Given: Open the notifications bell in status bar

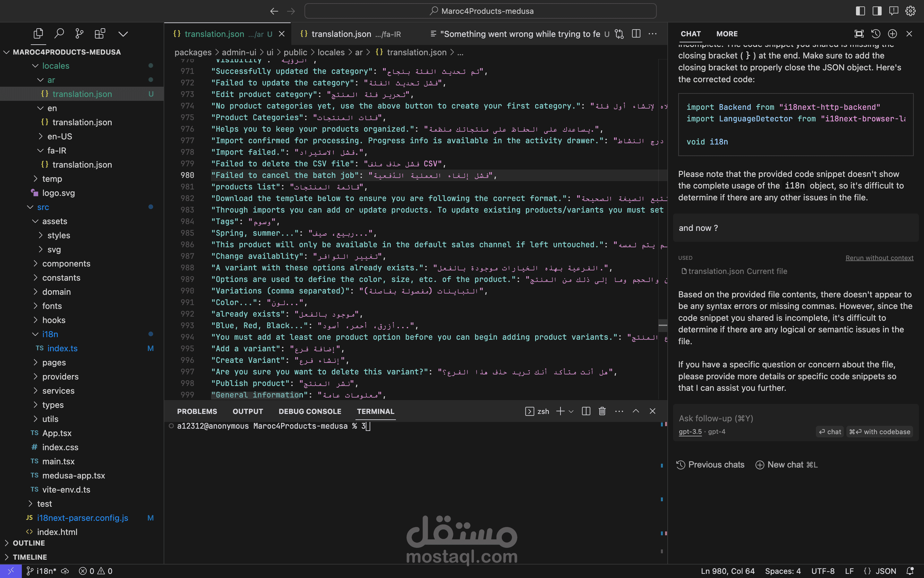Looking at the screenshot, I should click(x=910, y=571).
